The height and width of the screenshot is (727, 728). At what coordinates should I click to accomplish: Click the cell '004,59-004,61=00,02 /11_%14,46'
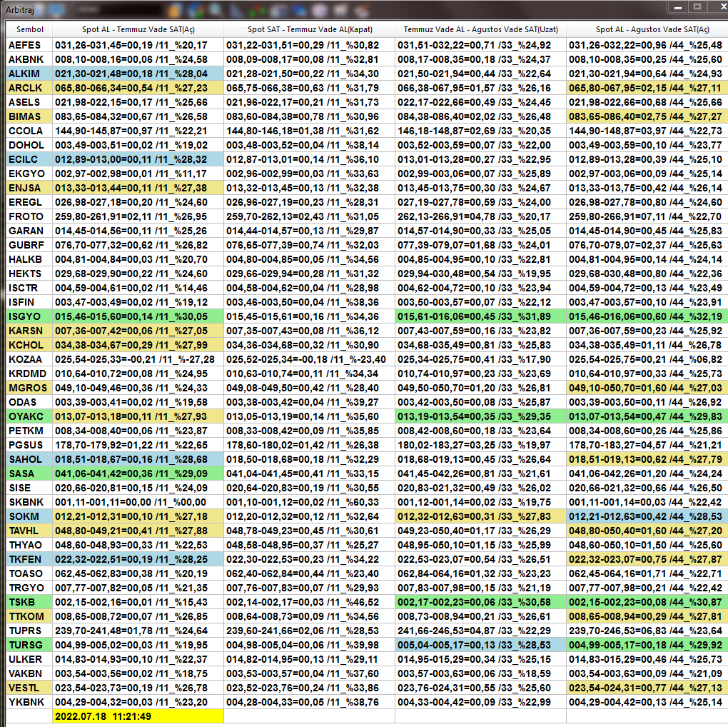tap(138, 288)
